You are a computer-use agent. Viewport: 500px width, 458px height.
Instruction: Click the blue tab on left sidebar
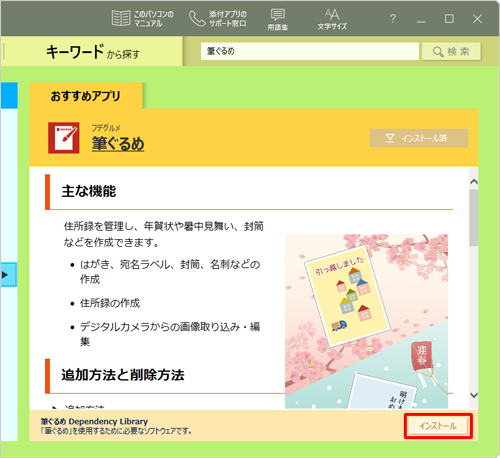click(9, 96)
